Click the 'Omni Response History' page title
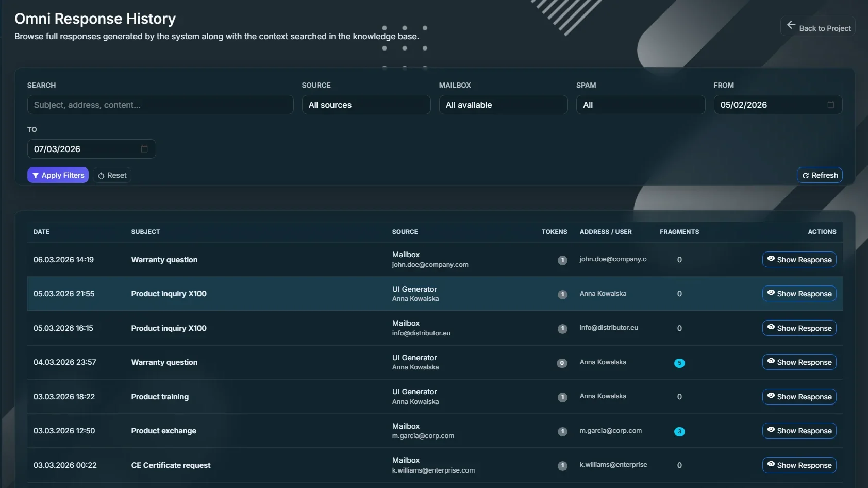Image resolution: width=868 pixels, height=488 pixels. [95, 19]
